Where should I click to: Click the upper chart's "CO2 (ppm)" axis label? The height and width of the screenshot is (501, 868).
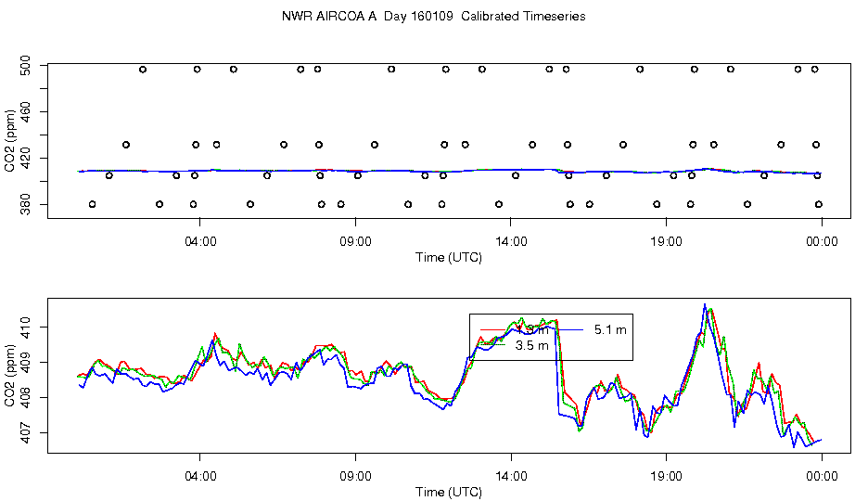[9, 141]
